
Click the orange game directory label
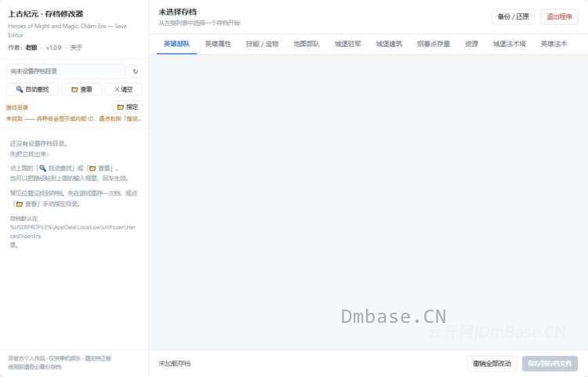click(17, 107)
